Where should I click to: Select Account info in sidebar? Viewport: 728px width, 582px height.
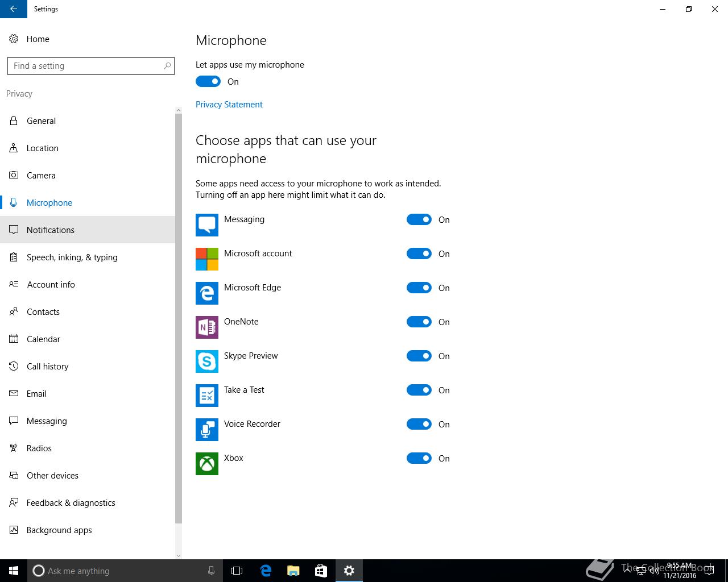88,284
